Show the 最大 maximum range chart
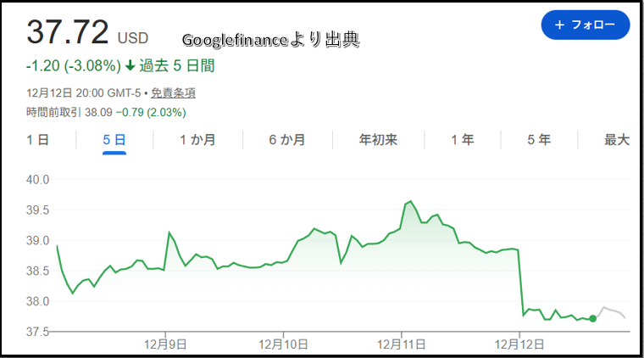The width and height of the screenshot is (644, 358). point(616,140)
